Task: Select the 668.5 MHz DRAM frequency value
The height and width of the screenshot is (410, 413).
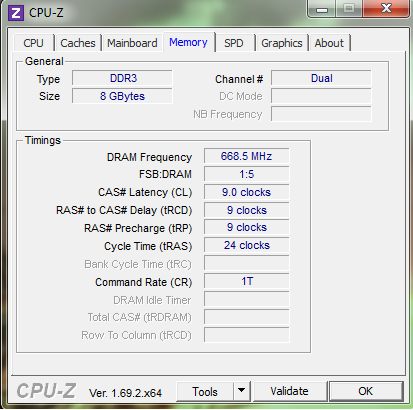Action: coord(247,156)
